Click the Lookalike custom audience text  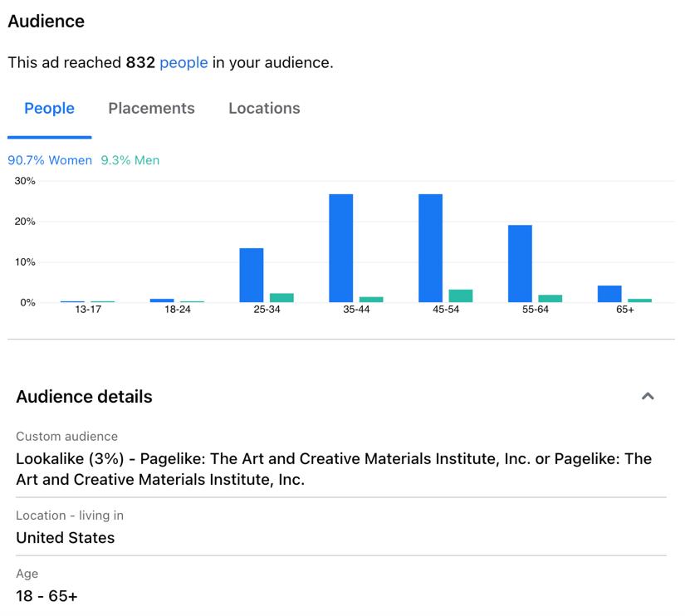[333, 469]
